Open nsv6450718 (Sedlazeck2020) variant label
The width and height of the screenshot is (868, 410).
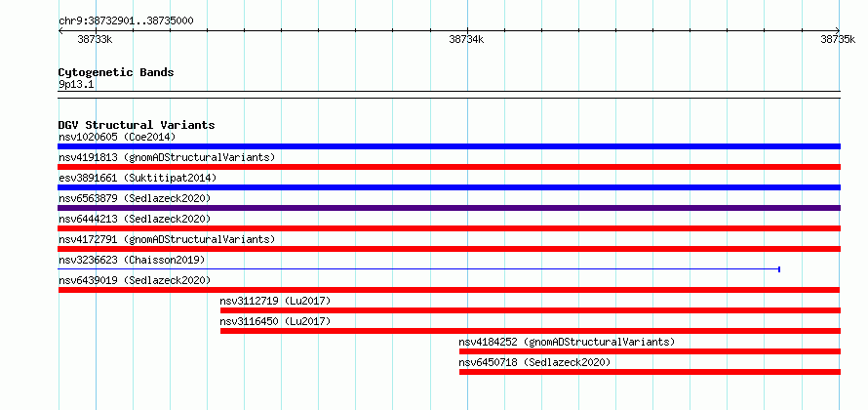534,362
